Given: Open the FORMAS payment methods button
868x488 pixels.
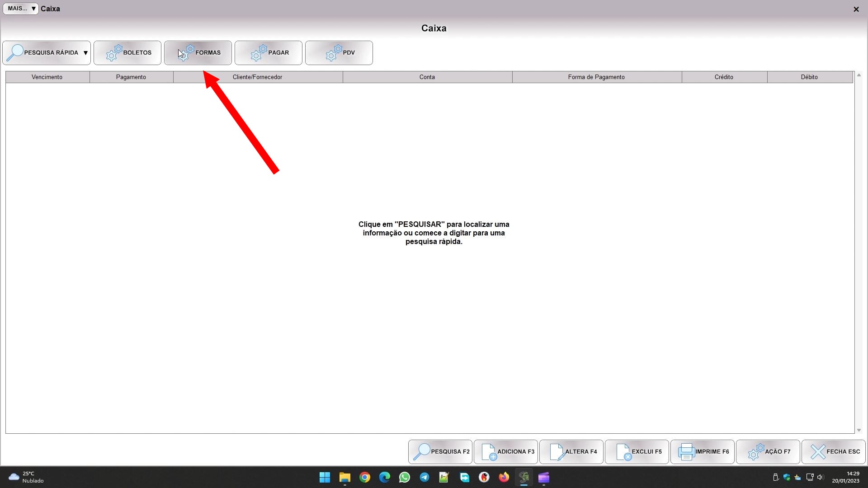Looking at the screenshot, I should [x=198, y=53].
